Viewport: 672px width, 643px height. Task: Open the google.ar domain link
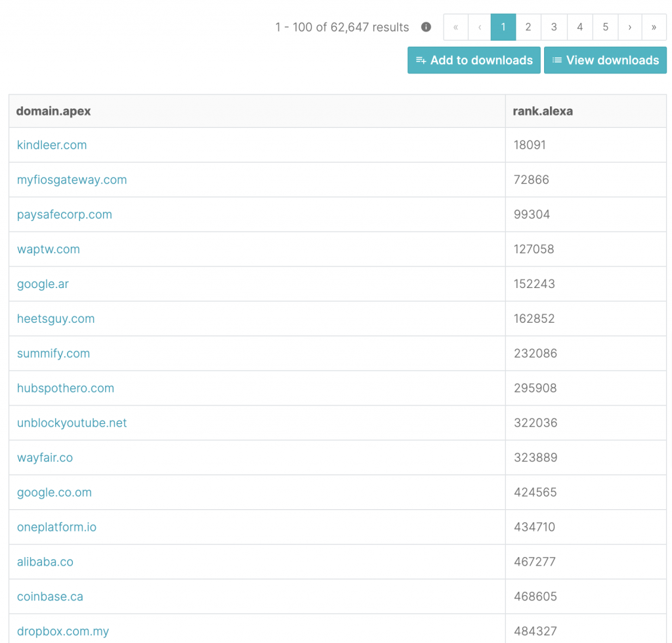[x=43, y=284]
